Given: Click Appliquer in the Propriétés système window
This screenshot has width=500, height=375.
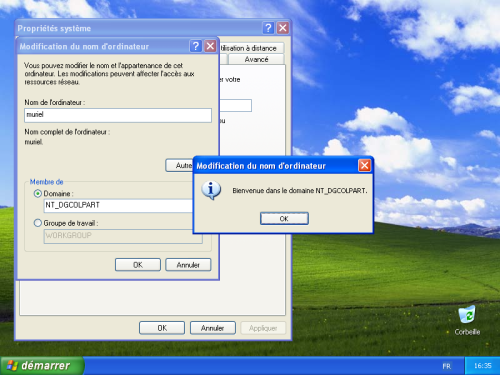Looking at the screenshot, I should click(263, 328).
